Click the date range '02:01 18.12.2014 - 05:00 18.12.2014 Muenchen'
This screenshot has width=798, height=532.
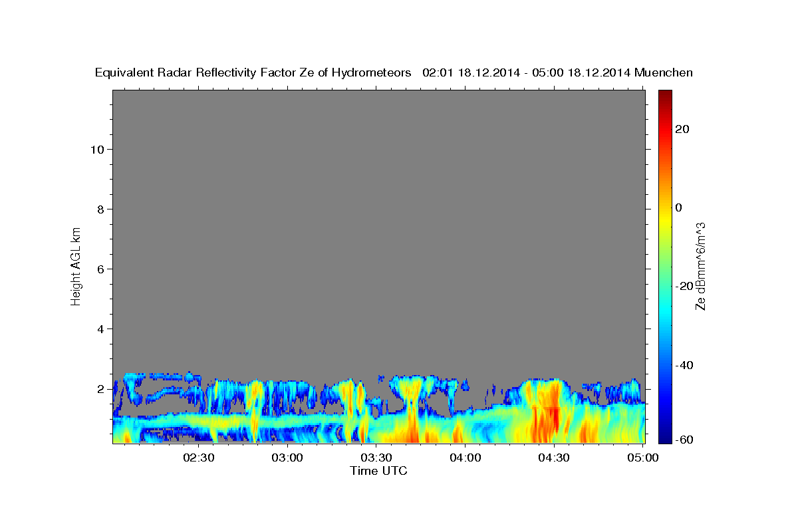click(x=558, y=72)
